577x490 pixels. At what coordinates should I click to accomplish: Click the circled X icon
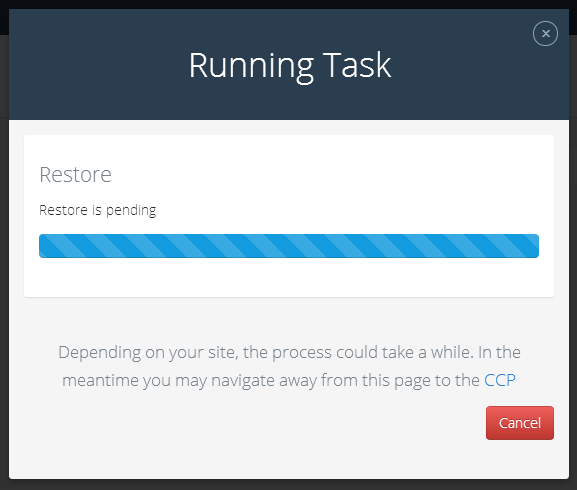545,33
